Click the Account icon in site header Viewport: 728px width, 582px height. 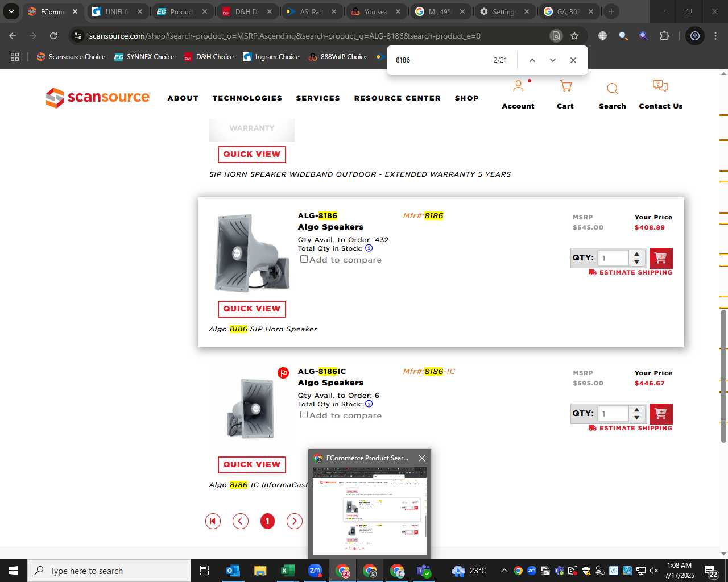(518, 86)
